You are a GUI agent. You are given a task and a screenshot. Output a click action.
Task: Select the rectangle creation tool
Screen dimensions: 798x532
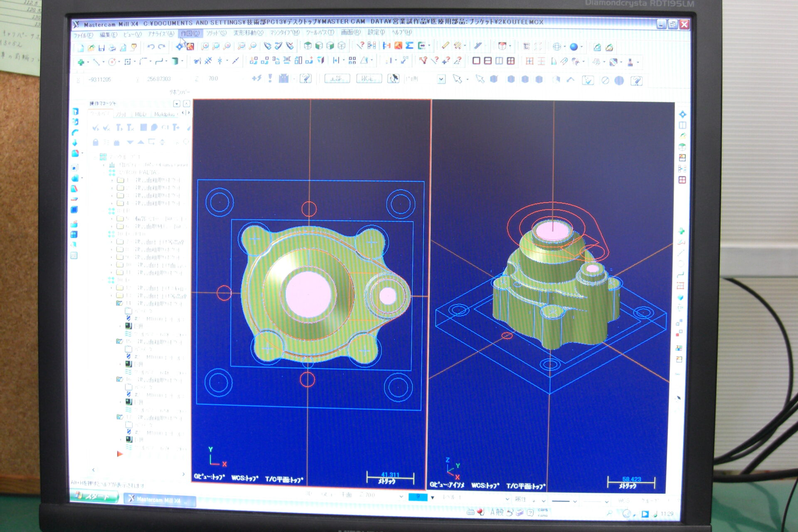[x=128, y=62]
